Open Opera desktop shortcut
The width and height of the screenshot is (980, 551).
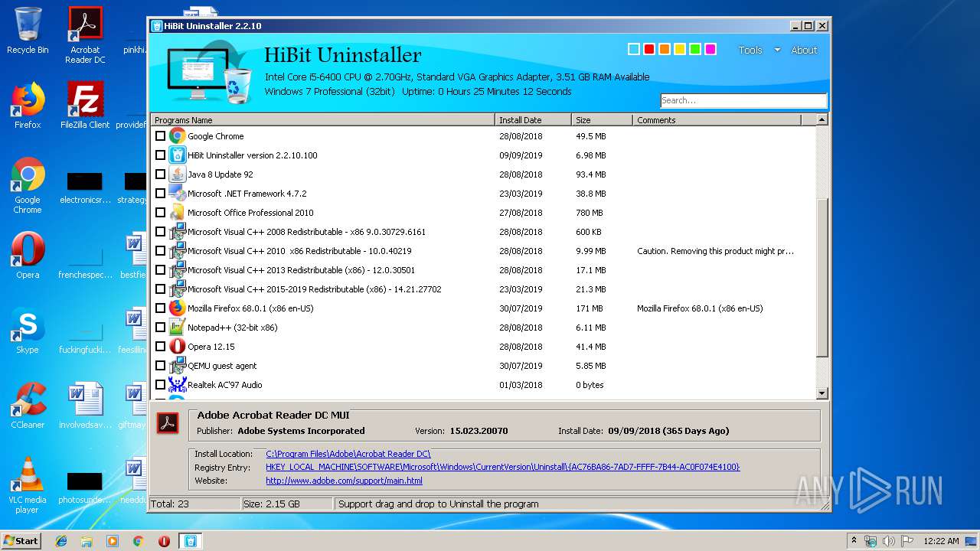tap(28, 256)
